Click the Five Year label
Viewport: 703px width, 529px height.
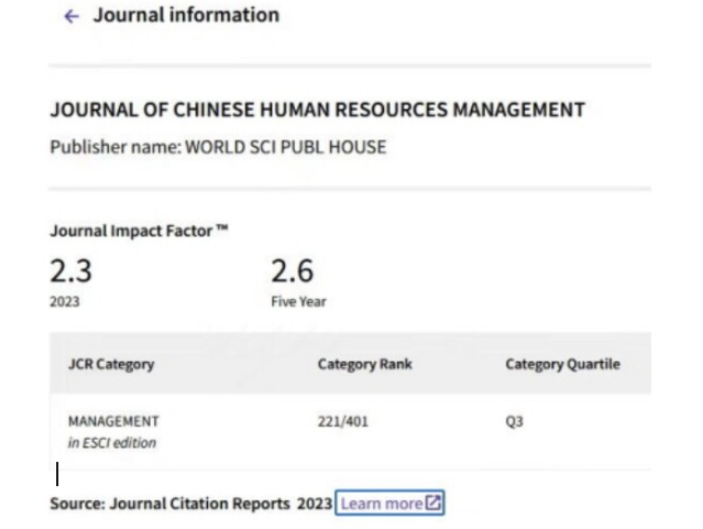299,302
